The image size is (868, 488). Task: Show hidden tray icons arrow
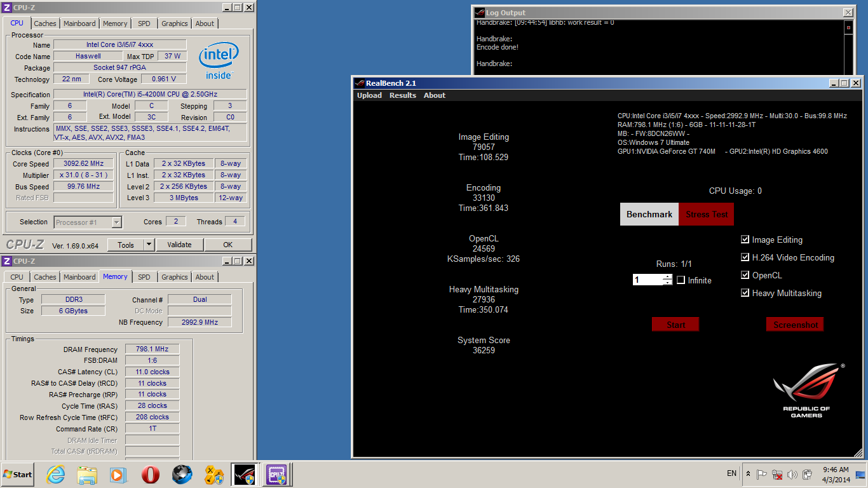[x=748, y=474]
